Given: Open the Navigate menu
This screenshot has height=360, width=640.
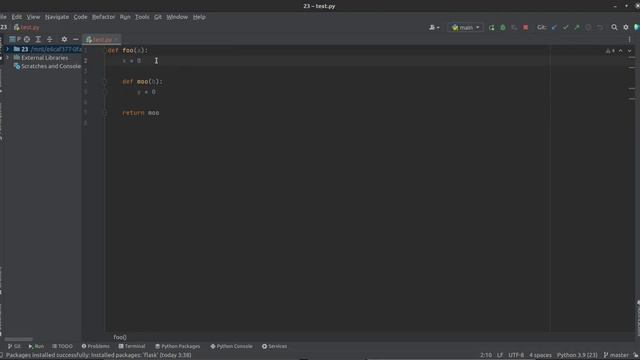Looking at the screenshot, I should tap(57, 17).
